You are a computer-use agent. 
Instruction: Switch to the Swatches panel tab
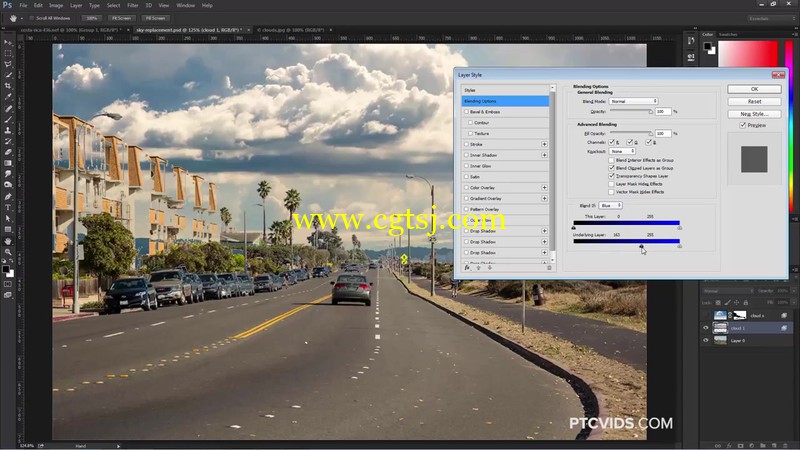[728, 34]
